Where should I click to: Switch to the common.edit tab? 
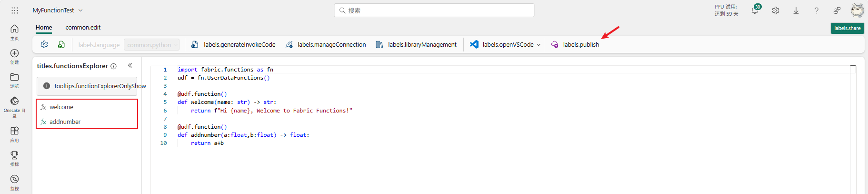coord(83,28)
